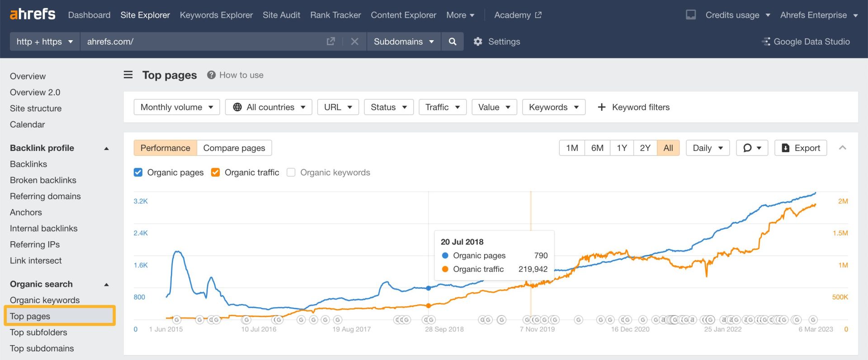Screen dimensions: 868x360
Task: Click the Export button
Action: click(800, 148)
